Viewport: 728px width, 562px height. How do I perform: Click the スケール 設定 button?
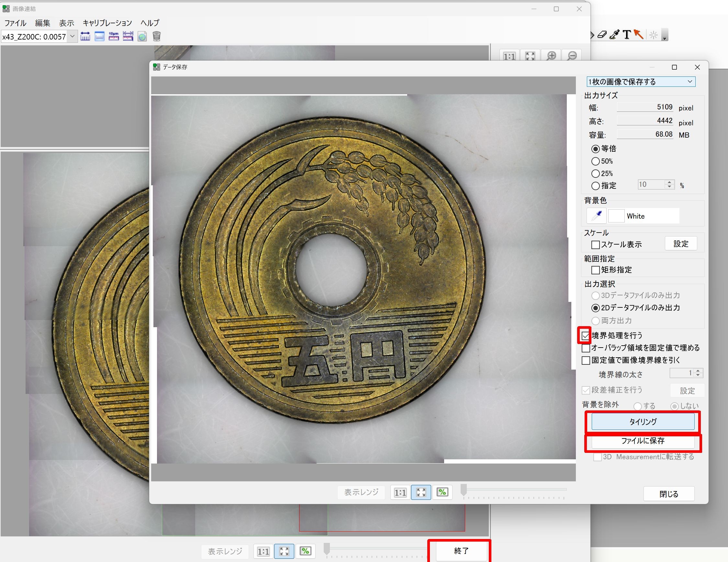[x=681, y=244]
